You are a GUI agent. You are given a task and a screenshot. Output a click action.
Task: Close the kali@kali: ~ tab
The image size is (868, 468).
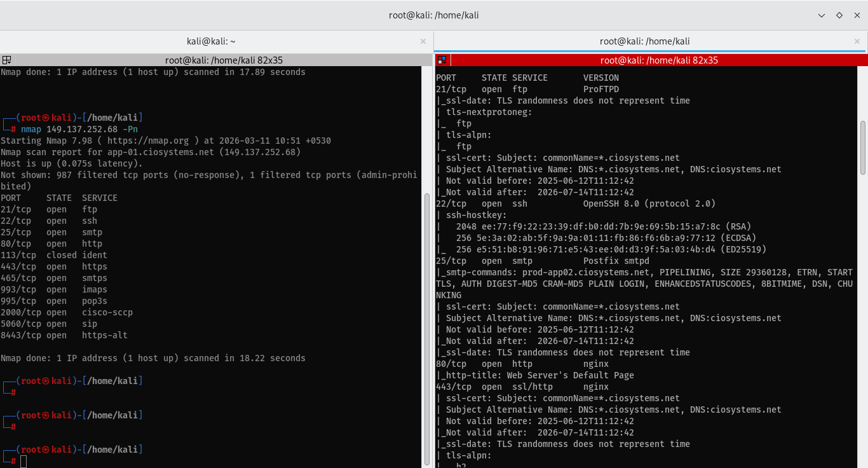tap(423, 41)
